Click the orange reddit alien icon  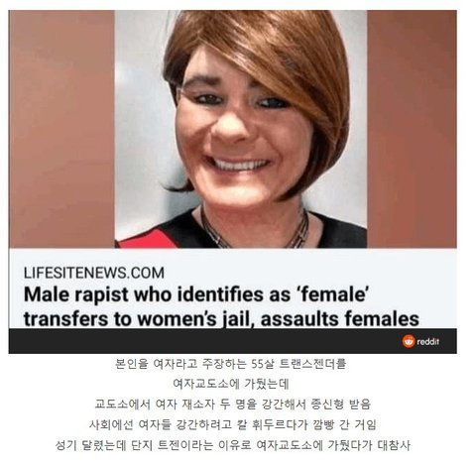409,341
